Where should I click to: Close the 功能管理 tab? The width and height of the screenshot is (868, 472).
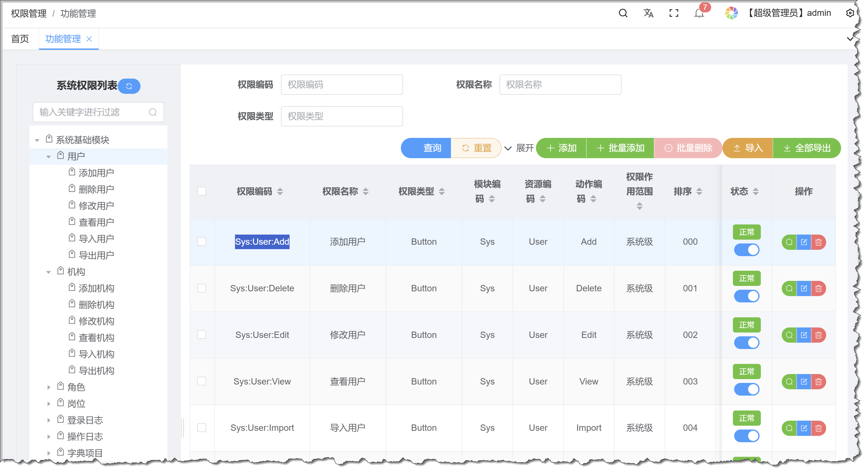pyautogui.click(x=89, y=39)
